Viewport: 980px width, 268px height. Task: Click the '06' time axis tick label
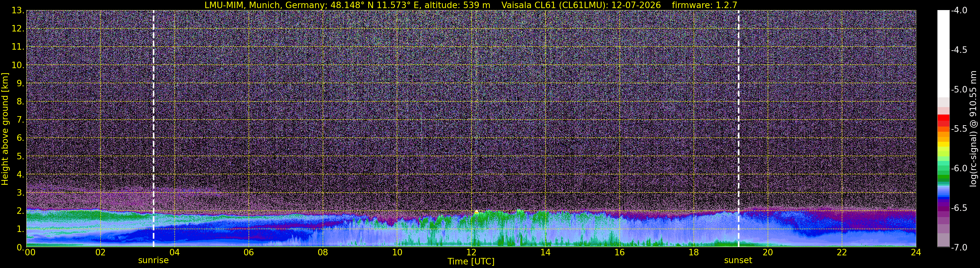tap(249, 252)
